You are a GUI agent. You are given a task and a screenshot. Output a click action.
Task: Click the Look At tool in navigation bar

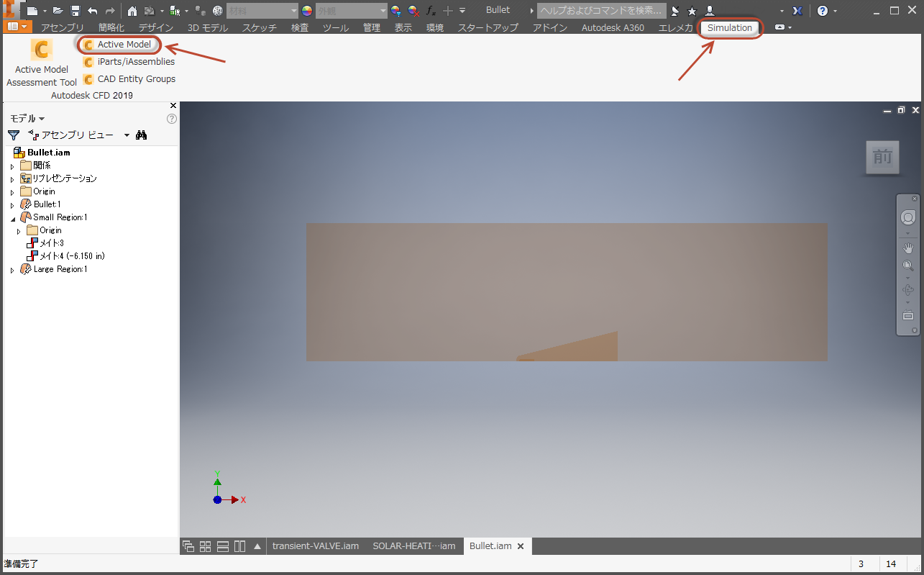(908, 315)
